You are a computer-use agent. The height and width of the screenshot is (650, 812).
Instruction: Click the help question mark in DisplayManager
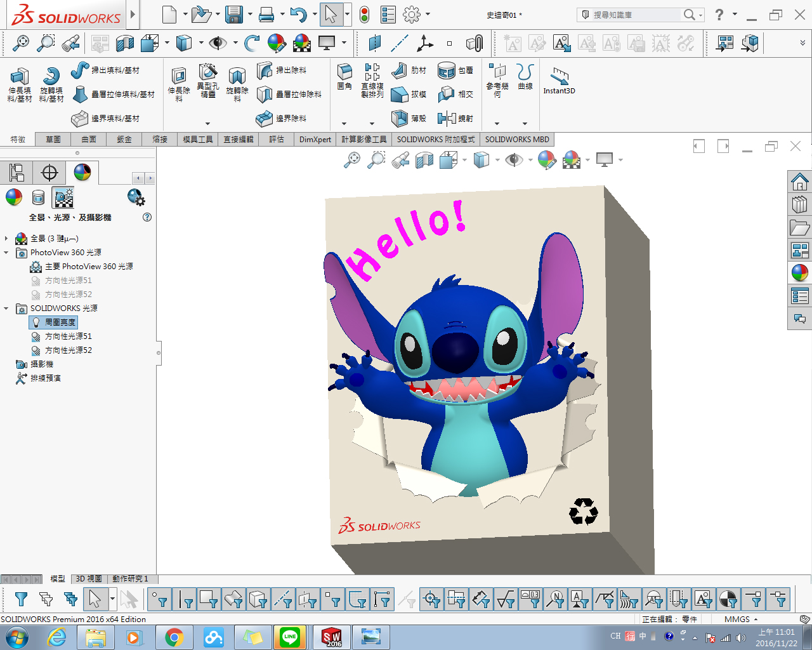click(147, 217)
